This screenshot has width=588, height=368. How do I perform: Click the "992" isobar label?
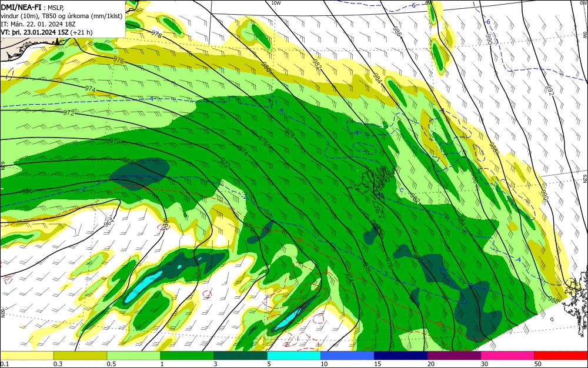pyautogui.click(x=550, y=91)
